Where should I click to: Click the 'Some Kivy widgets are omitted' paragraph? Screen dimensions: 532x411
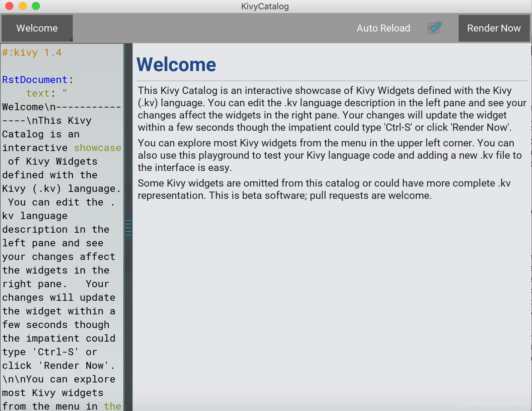[x=324, y=189]
